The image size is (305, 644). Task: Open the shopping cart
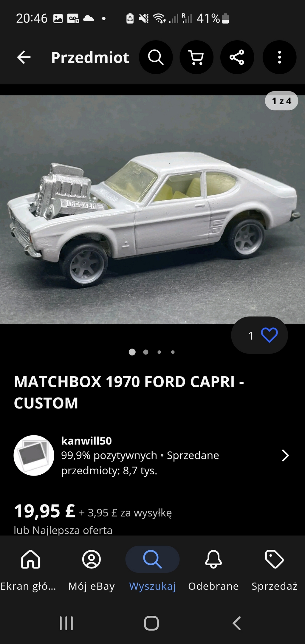(196, 57)
